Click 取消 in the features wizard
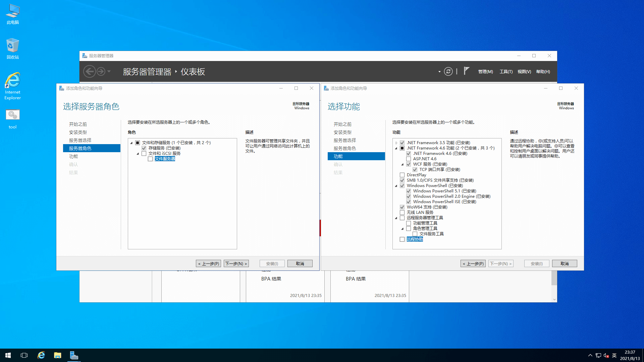 (565, 264)
